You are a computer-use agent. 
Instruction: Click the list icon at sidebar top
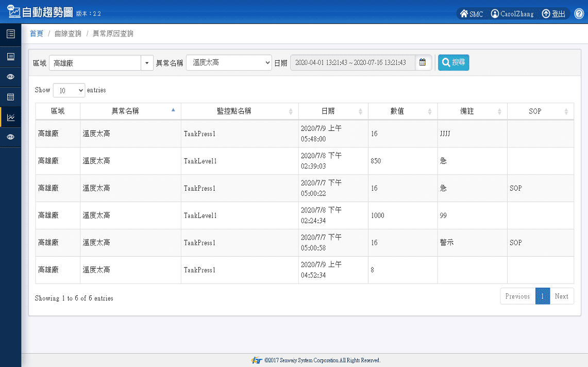[x=10, y=34]
